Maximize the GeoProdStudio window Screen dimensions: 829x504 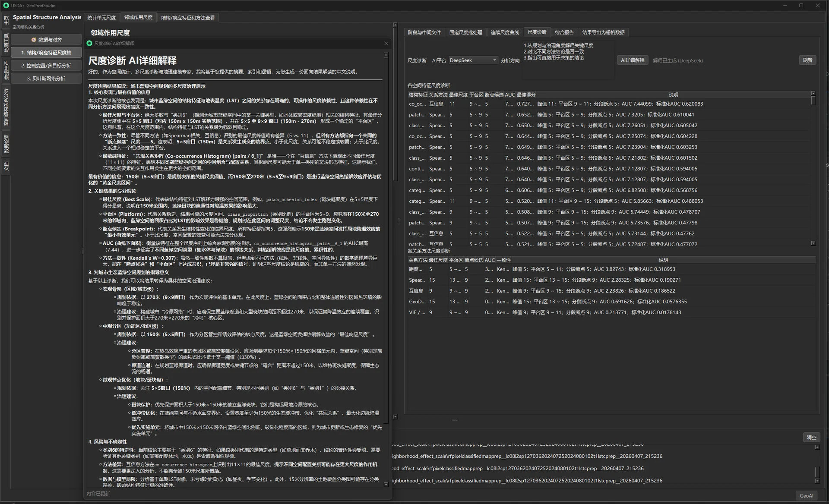pos(801,6)
